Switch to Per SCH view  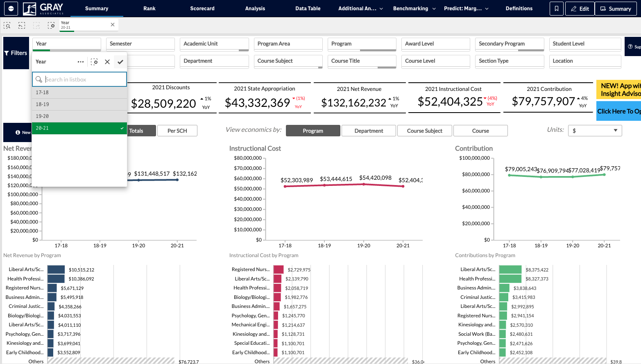point(177,131)
